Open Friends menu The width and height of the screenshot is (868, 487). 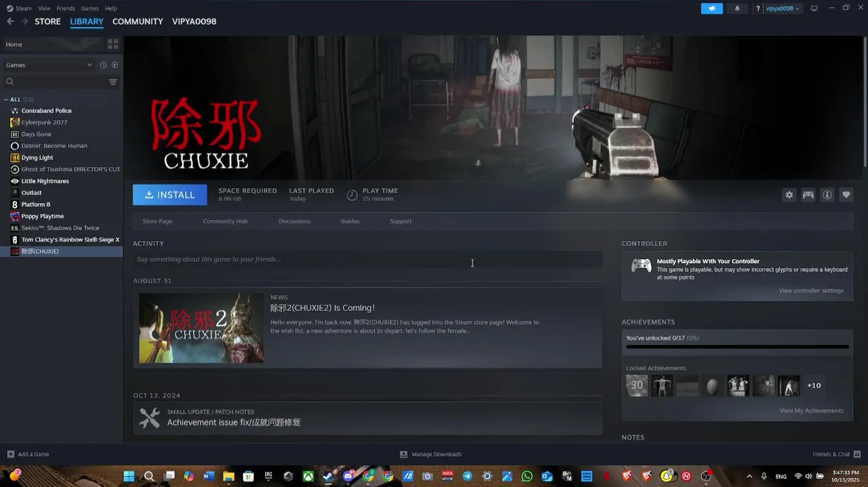tap(66, 8)
